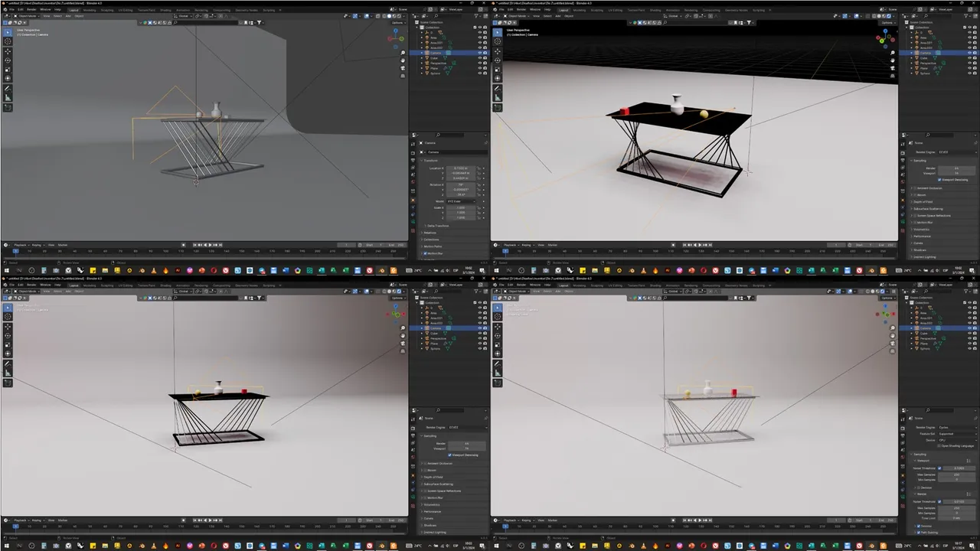Click the pan hand gizmo in dark-grid EEVEE window

click(893, 60)
